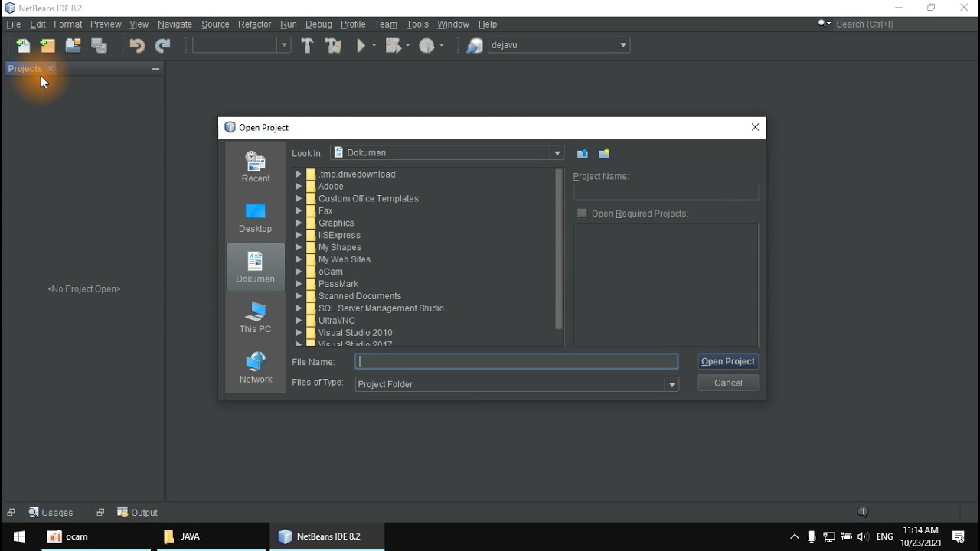Viewport: 980px width, 551px height.
Task: Open the Output window
Action: pos(137,513)
